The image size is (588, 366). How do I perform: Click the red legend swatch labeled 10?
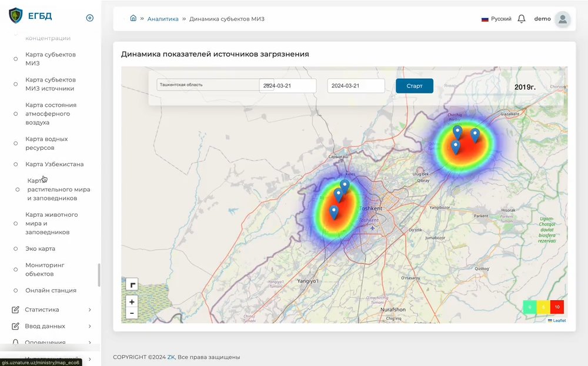(x=557, y=307)
